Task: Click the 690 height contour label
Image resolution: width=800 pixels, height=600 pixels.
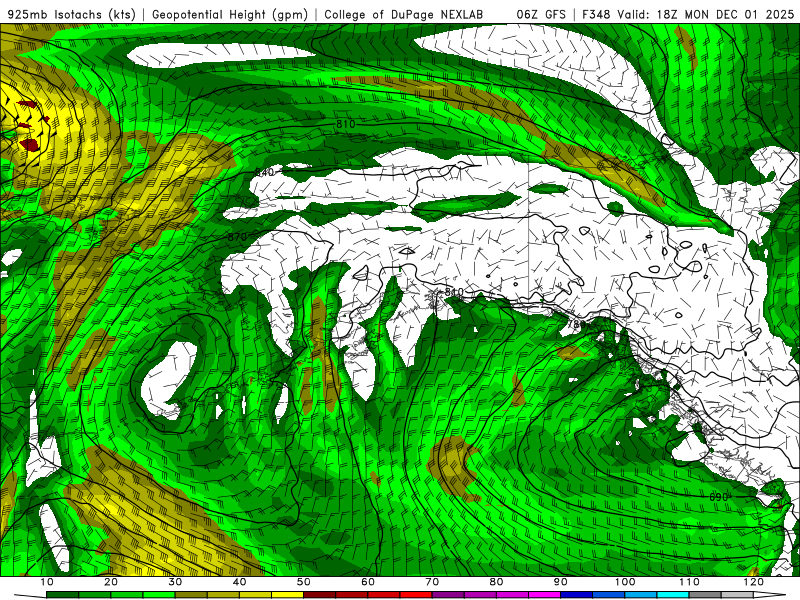Action: point(718,497)
